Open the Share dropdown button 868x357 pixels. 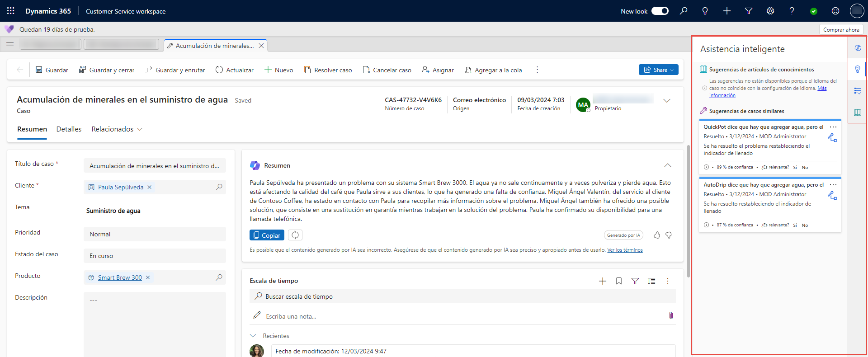[658, 70]
